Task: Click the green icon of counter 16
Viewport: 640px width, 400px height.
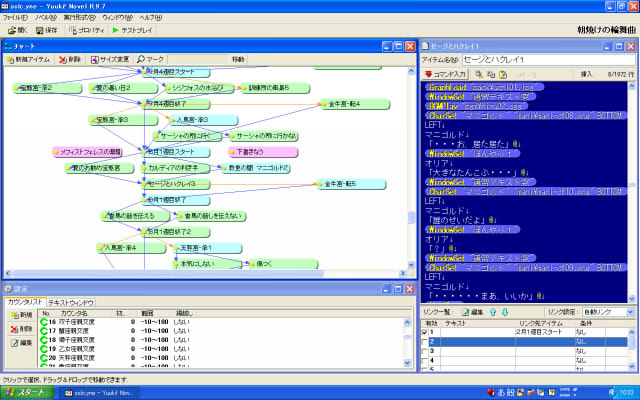Action: tap(44, 322)
